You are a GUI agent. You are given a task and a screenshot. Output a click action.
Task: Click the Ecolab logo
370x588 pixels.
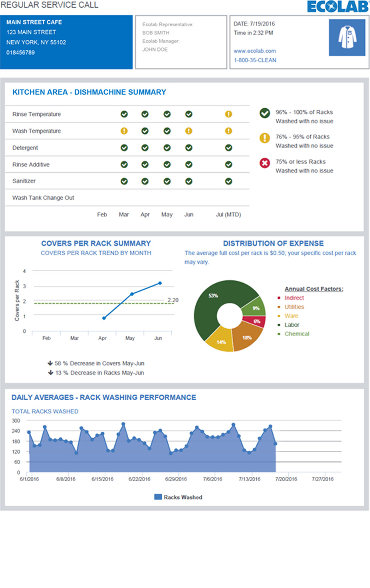coord(338,7)
